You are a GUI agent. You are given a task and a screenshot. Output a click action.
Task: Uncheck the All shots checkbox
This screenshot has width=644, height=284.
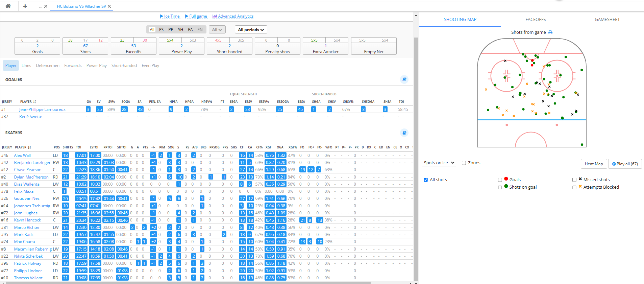click(426, 180)
